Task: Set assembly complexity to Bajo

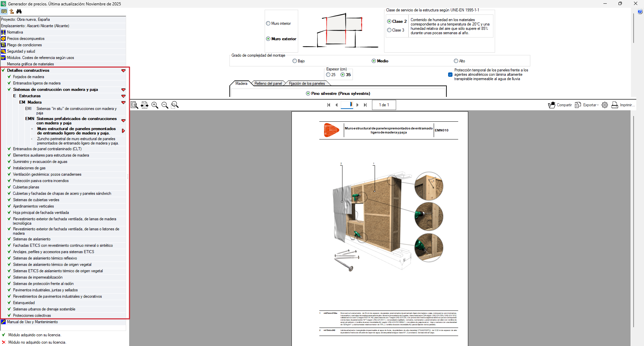Action: [x=295, y=61]
